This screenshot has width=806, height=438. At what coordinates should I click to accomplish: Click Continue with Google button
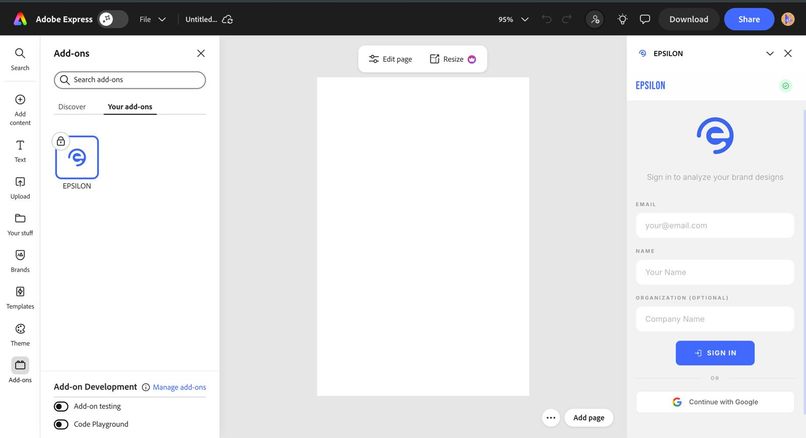(x=715, y=402)
